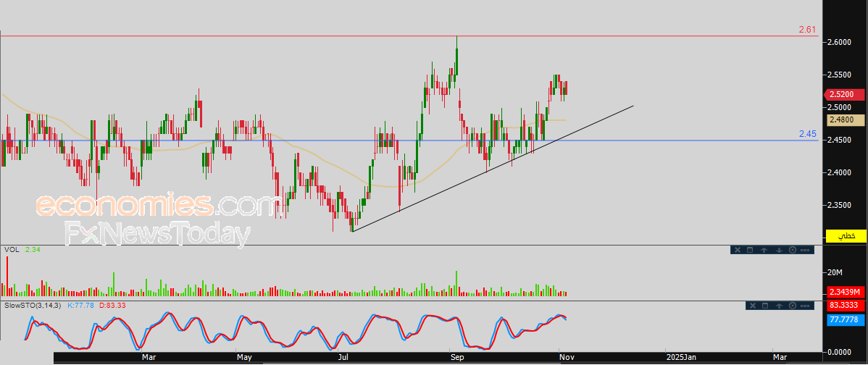Select the VOL indicator label
868x365 pixels.
tap(11, 250)
